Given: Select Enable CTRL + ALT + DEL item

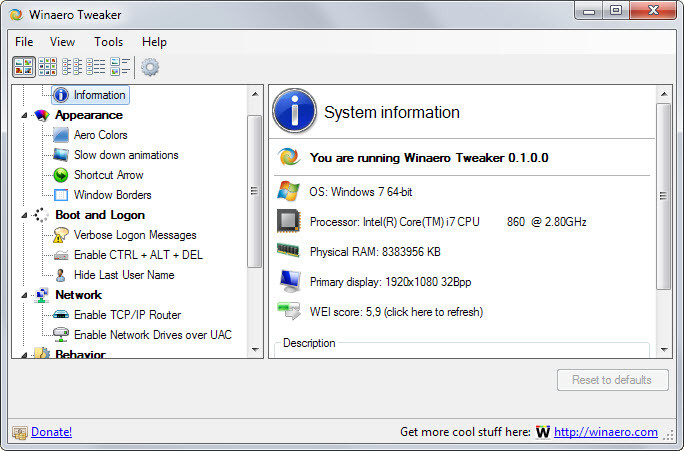Looking at the screenshot, I should click(x=138, y=255).
